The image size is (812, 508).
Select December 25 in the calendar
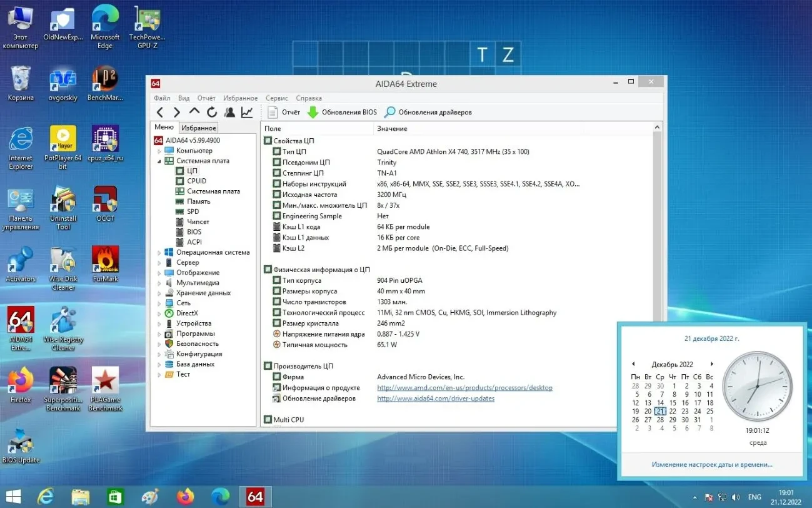[709, 411]
